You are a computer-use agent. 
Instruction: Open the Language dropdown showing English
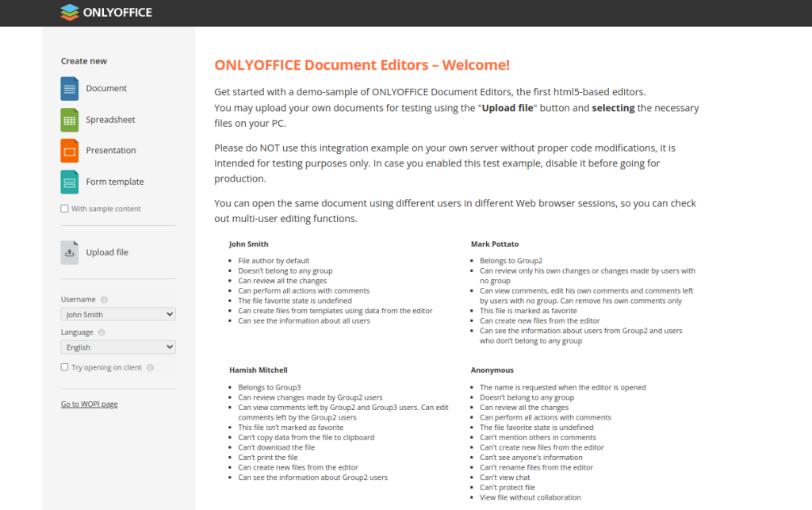click(117, 347)
